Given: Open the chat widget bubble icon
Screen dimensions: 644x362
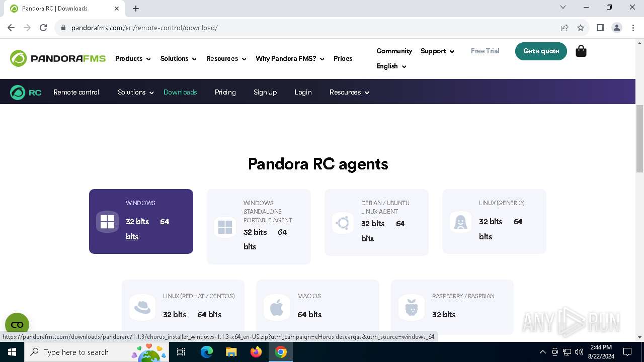Looking at the screenshot, I should coord(17,324).
